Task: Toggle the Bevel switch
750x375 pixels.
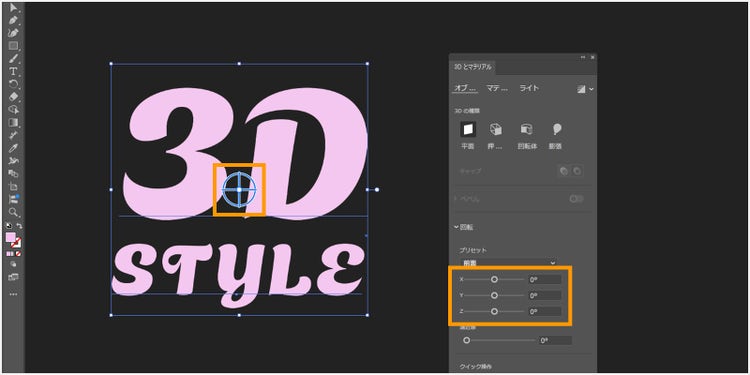Action: pos(576,199)
